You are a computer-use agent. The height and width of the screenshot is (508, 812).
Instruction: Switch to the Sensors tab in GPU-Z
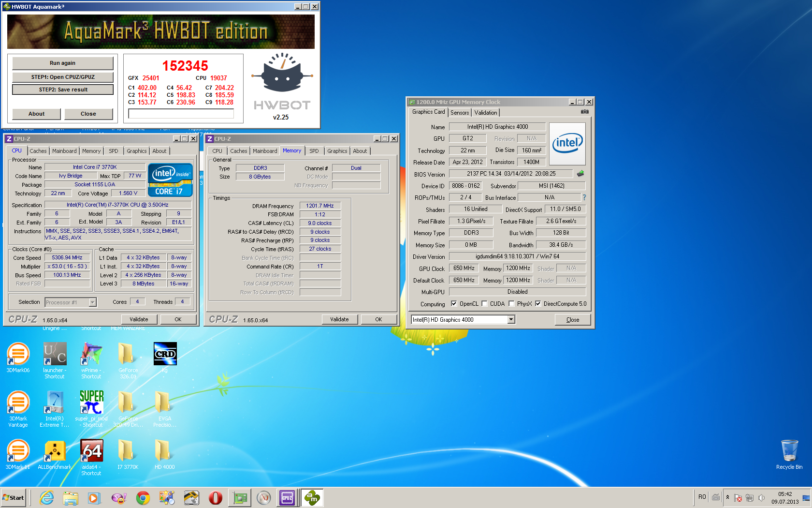tap(460, 113)
